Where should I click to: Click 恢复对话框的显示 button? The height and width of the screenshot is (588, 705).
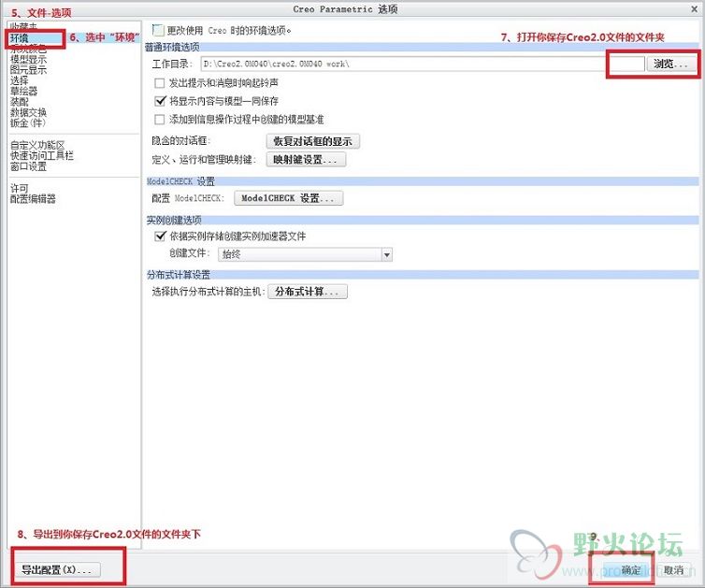tap(313, 141)
